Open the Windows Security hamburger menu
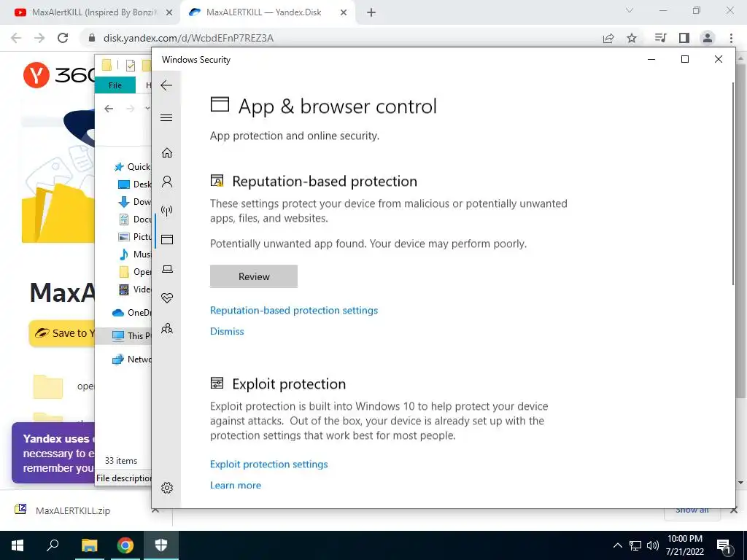The image size is (747, 560). pos(166,117)
